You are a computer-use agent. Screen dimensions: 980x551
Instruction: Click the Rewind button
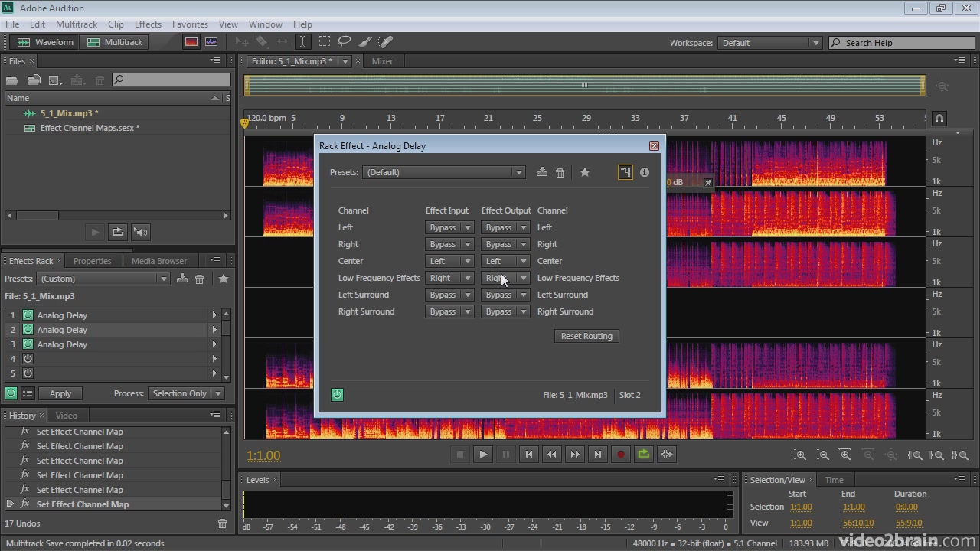tap(552, 454)
